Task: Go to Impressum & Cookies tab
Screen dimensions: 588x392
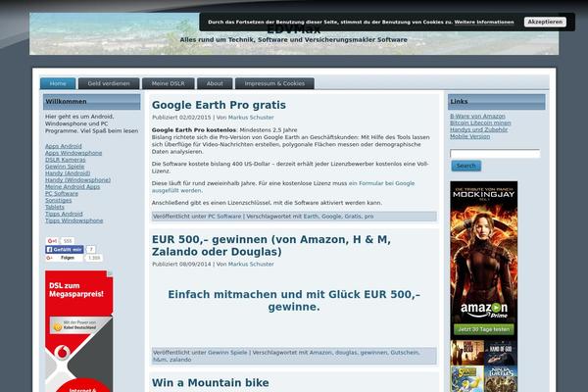Action: pyautogui.click(x=274, y=83)
